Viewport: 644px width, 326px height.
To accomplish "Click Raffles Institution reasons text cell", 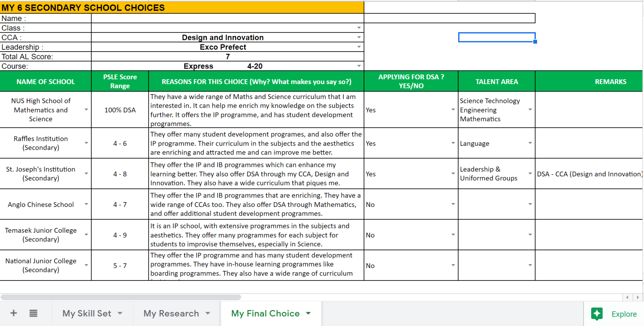I will pos(256,143).
